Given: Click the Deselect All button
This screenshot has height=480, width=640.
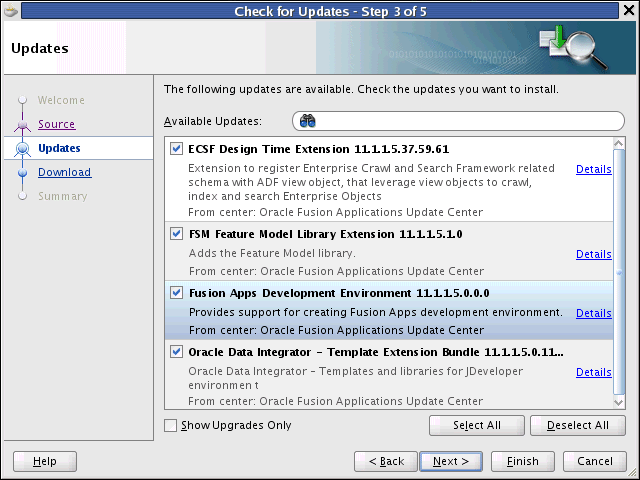Looking at the screenshot, I should [x=578, y=425].
